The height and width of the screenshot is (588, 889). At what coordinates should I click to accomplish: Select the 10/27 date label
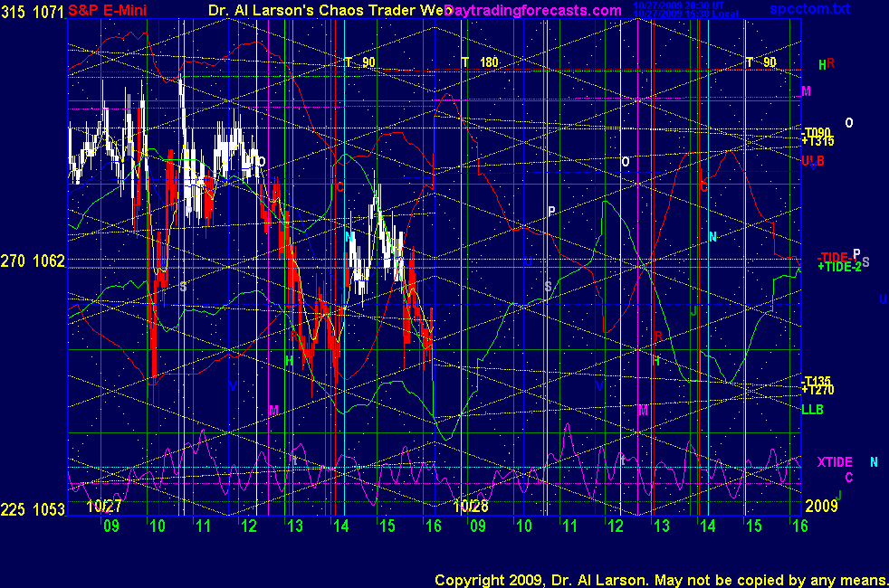point(104,506)
